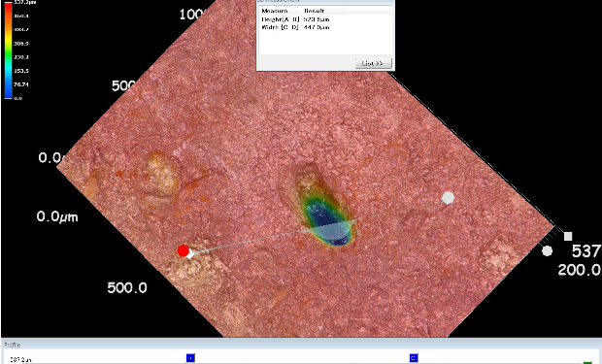The width and height of the screenshot is (602, 364).
Task: Click the gray square axis handle near 537
Action: tap(568, 236)
